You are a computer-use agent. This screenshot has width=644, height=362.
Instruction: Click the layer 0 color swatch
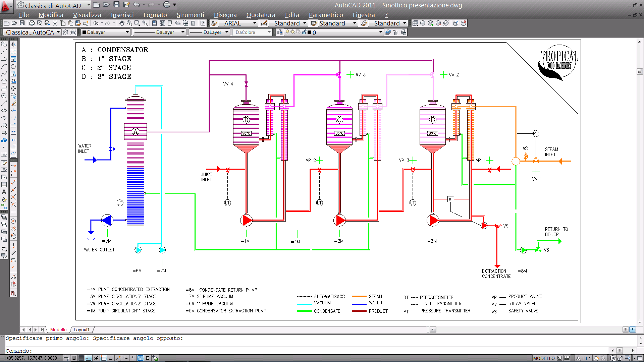click(x=309, y=32)
